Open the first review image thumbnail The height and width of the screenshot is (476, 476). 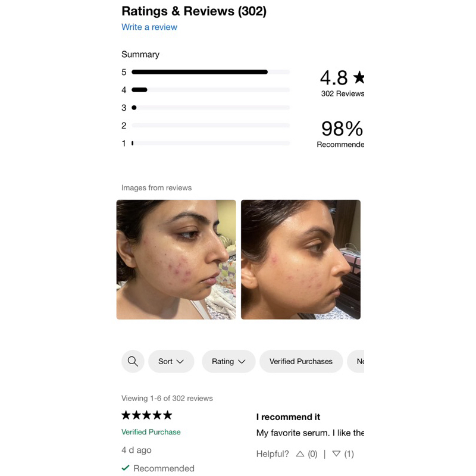(176, 259)
